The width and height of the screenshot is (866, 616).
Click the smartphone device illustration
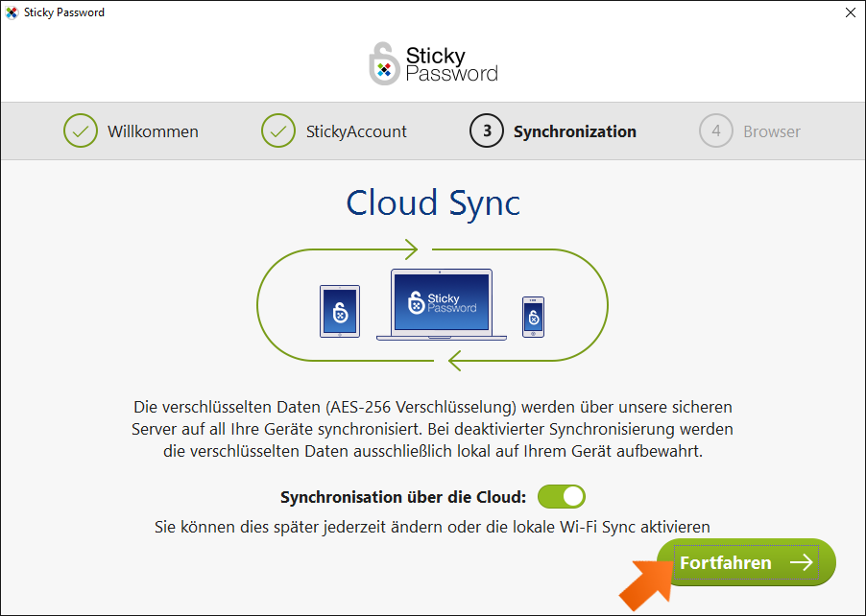coord(533,317)
